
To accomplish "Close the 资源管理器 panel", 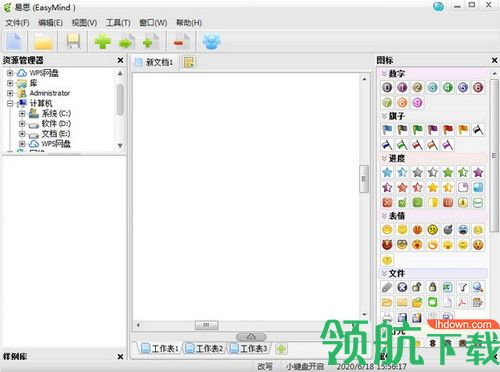I will pos(120,60).
